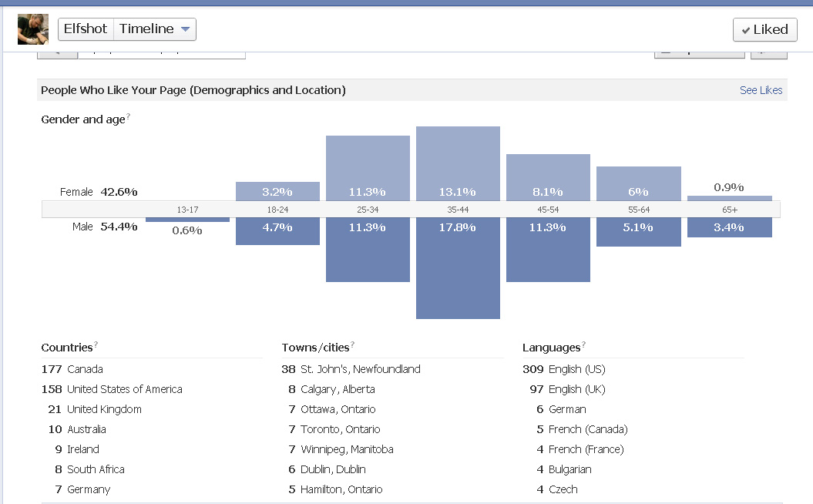
Task: Click the male 35-44 bar showing 17.8%
Action: click(458, 267)
